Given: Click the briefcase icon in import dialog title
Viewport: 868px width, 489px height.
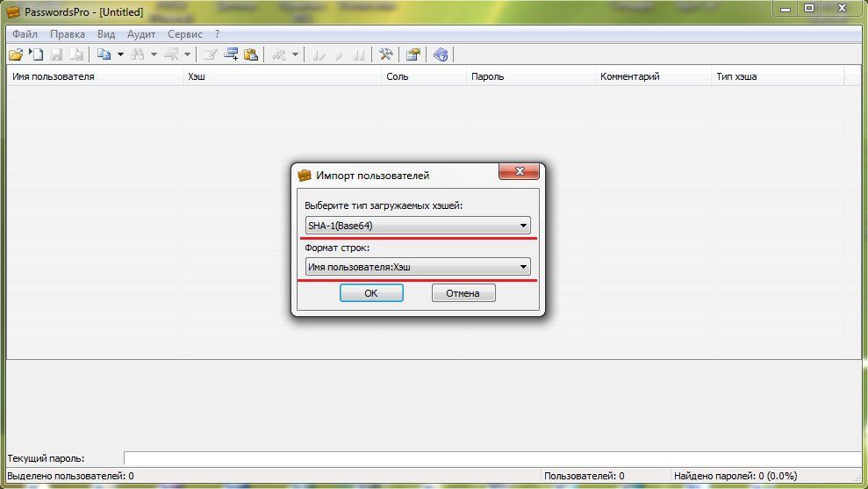Looking at the screenshot, I should (305, 176).
